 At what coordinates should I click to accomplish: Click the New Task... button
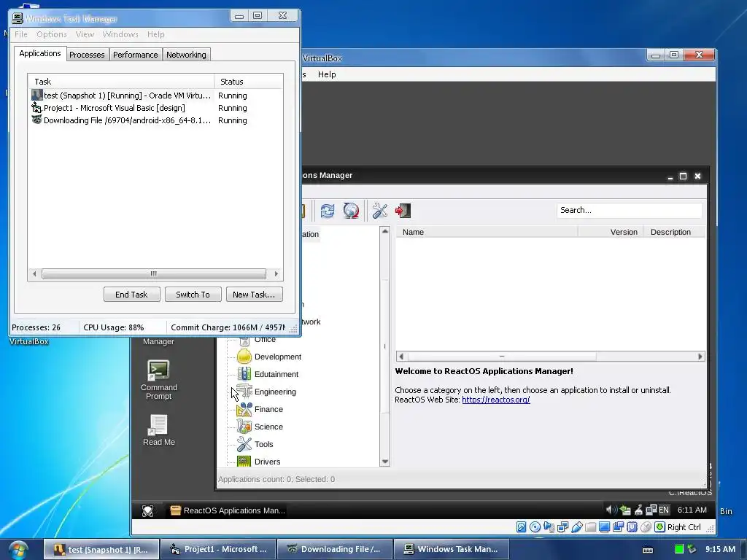[x=254, y=295]
